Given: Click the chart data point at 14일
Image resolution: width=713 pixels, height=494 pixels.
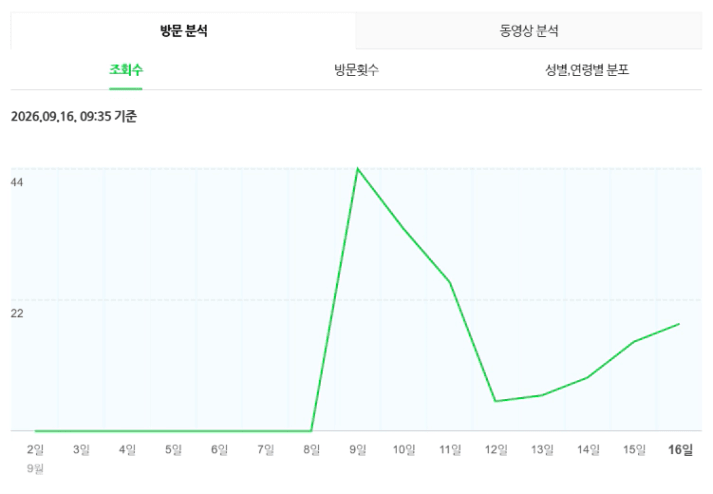Looking at the screenshot, I should (587, 378).
